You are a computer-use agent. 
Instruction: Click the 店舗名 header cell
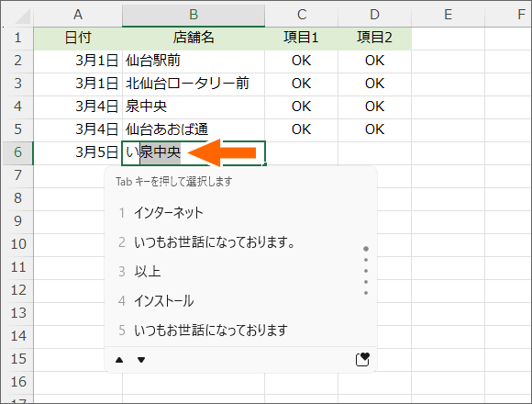tap(194, 38)
